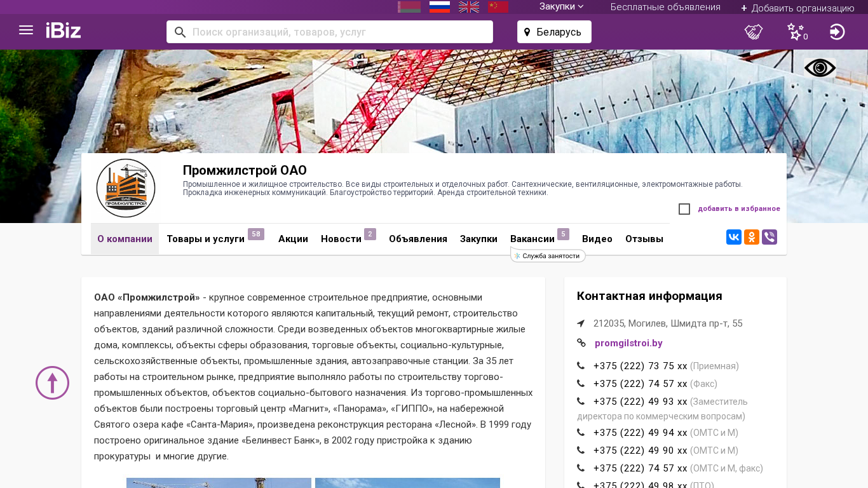Toggle accessibility eye view mode
This screenshot has height=488, width=868.
tap(820, 68)
